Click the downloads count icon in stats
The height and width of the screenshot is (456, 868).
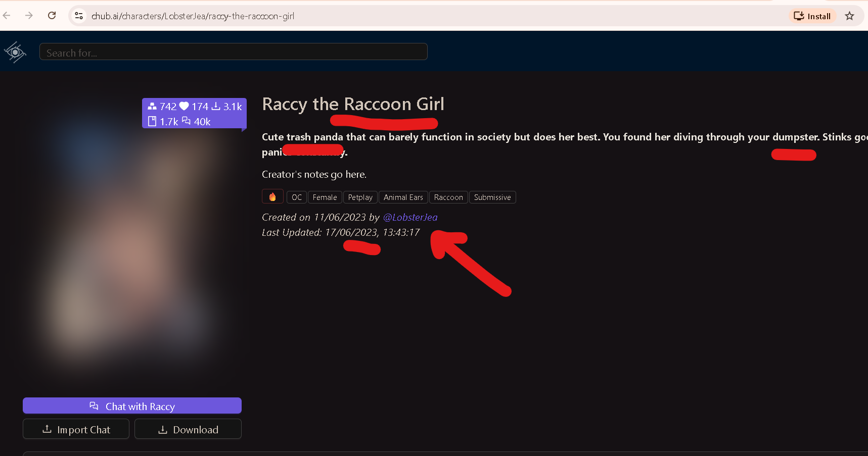pyautogui.click(x=216, y=106)
